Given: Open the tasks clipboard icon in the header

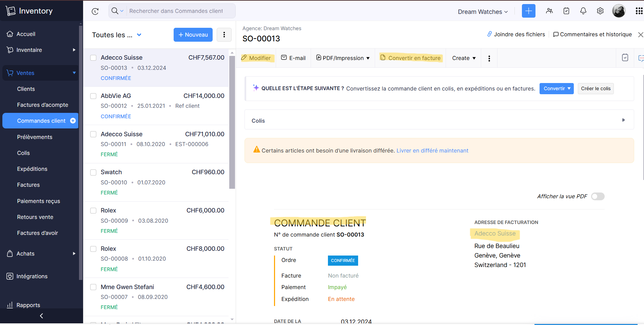Looking at the screenshot, I should pyautogui.click(x=566, y=11).
